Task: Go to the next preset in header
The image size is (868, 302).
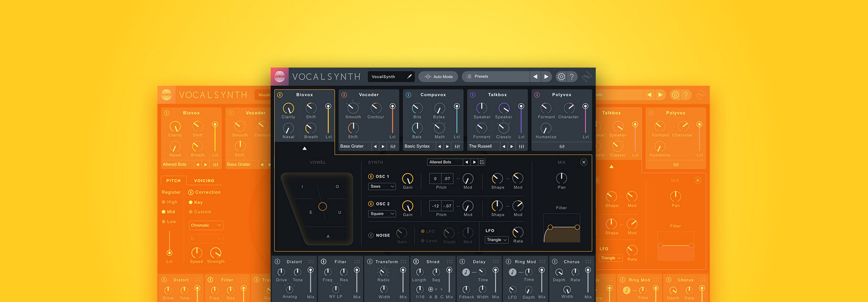Action: [x=546, y=76]
